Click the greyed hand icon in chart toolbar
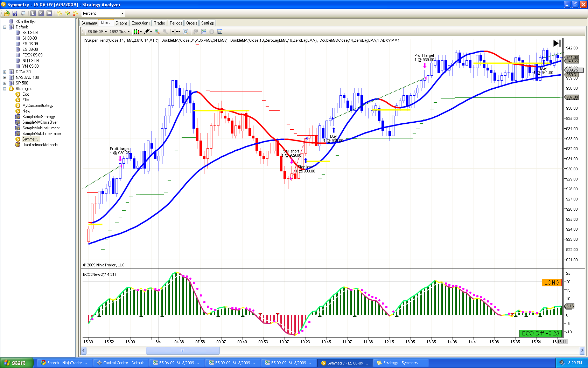This screenshot has height=368, width=588. coord(196,32)
